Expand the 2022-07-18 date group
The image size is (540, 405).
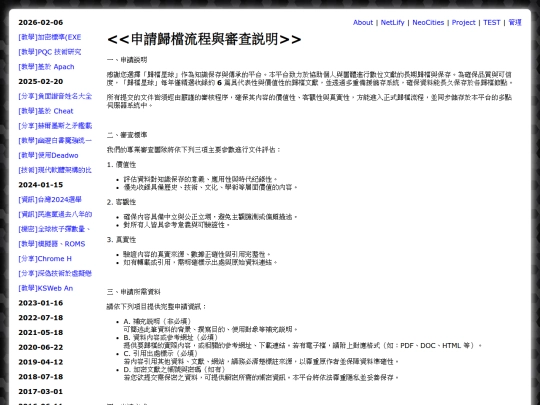click(41, 318)
